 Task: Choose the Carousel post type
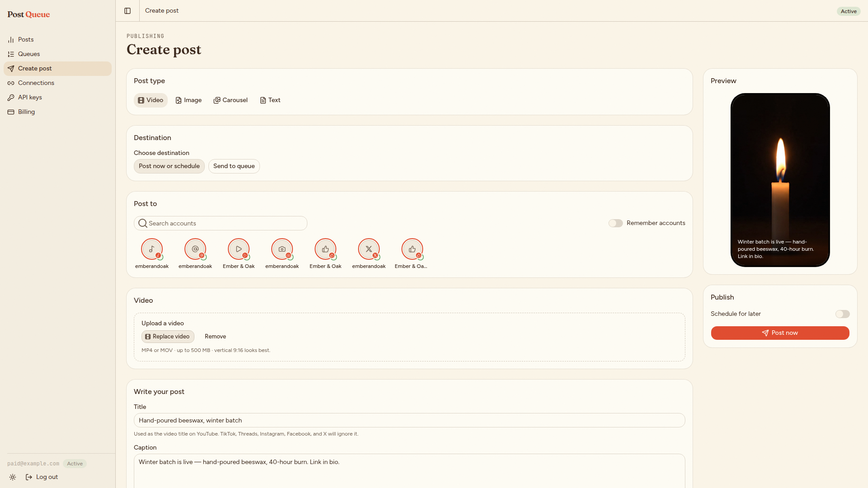[x=231, y=100]
